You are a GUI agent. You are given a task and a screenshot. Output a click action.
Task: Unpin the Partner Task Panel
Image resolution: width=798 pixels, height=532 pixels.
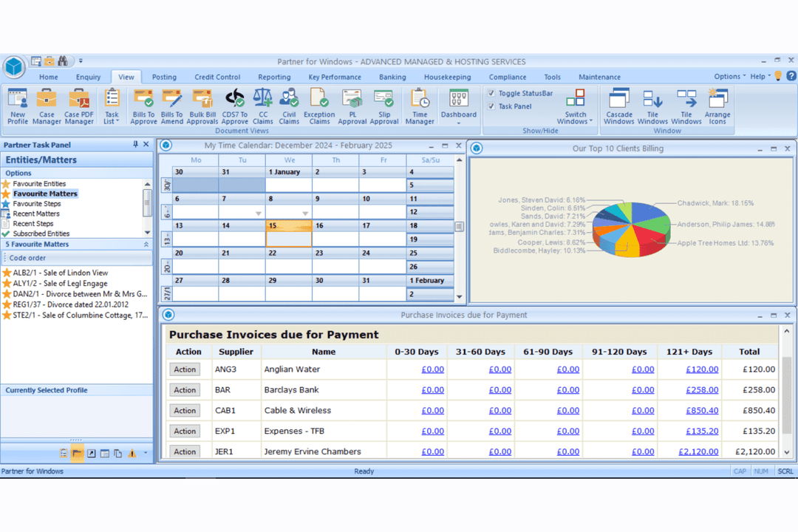(x=136, y=145)
